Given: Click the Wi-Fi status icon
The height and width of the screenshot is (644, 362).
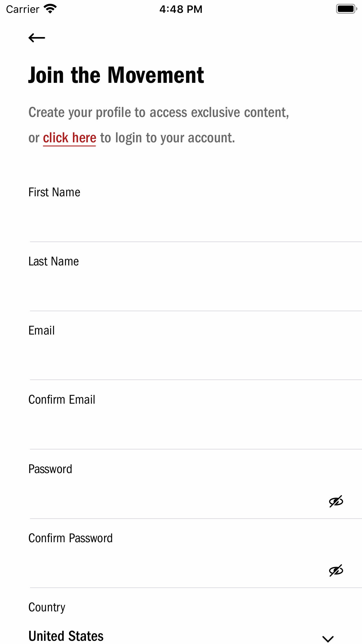Looking at the screenshot, I should [50, 9].
